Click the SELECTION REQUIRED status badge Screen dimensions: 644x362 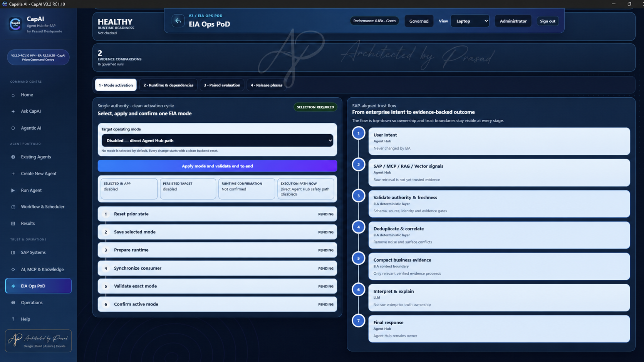(x=315, y=107)
